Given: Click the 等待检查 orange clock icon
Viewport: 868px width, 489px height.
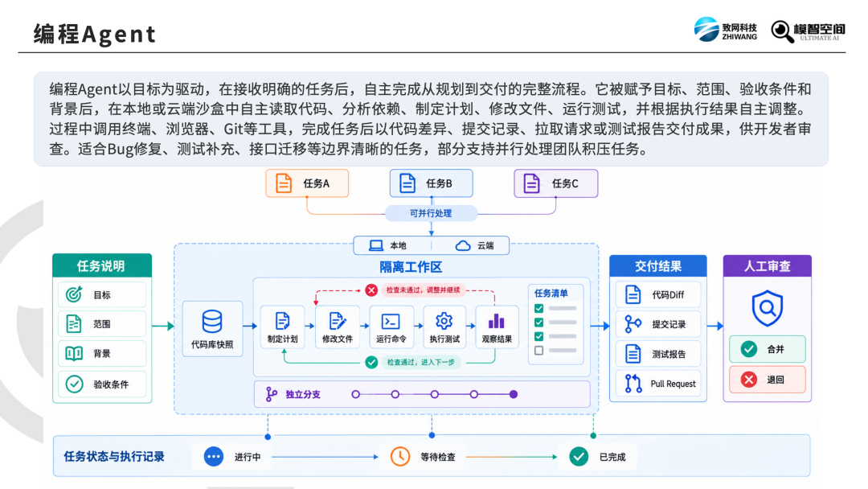Looking at the screenshot, I should point(400,457).
